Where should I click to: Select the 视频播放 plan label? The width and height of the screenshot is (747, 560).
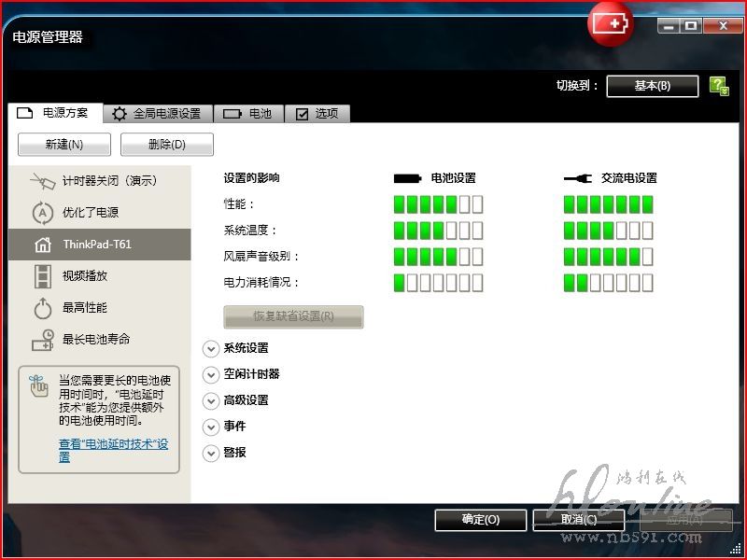[x=85, y=276]
